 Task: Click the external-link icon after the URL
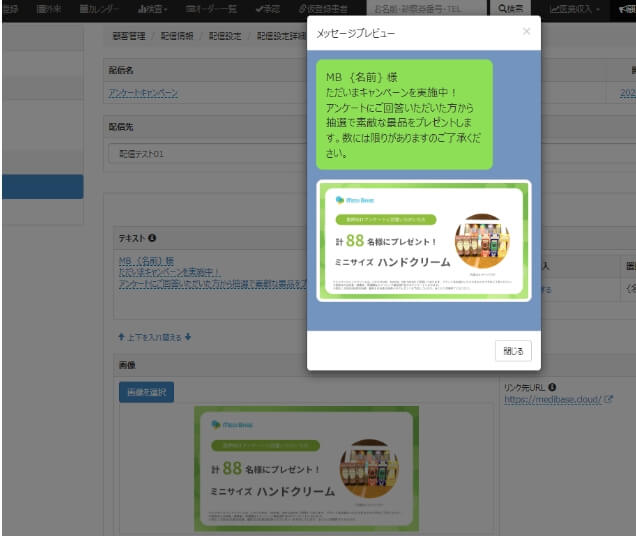[x=608, y=399]
